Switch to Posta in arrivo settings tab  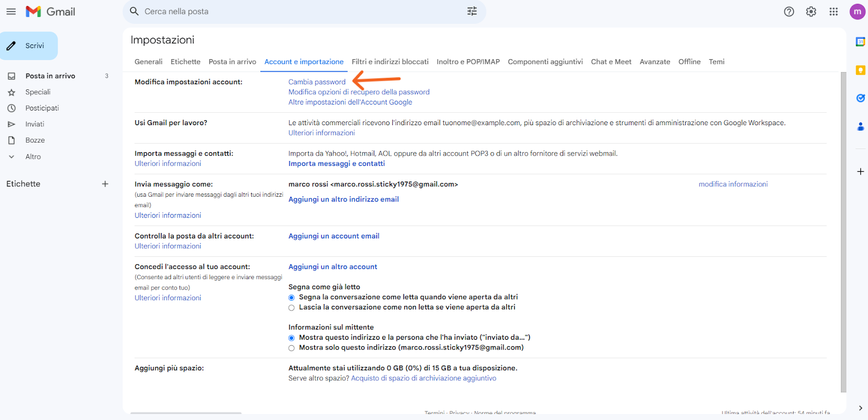(232, 62)
